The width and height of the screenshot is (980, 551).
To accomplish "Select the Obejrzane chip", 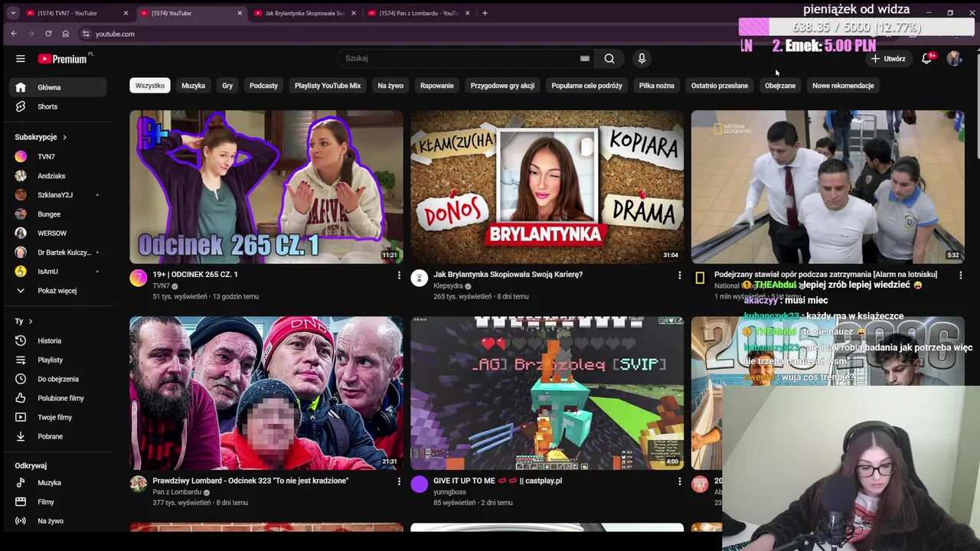I will coord(780,86).
